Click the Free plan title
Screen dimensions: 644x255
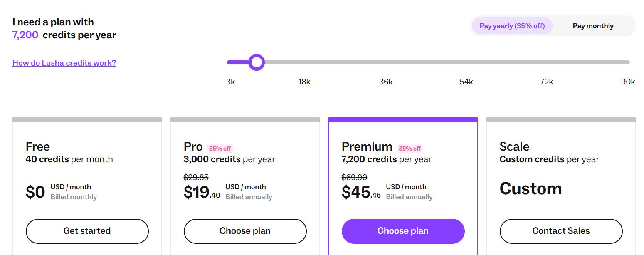coord(37,146)
